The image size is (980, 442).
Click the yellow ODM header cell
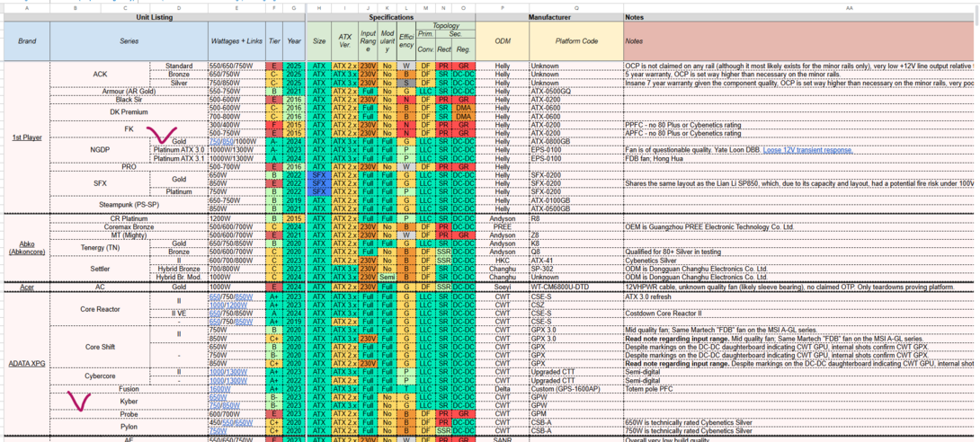(502, 41)
